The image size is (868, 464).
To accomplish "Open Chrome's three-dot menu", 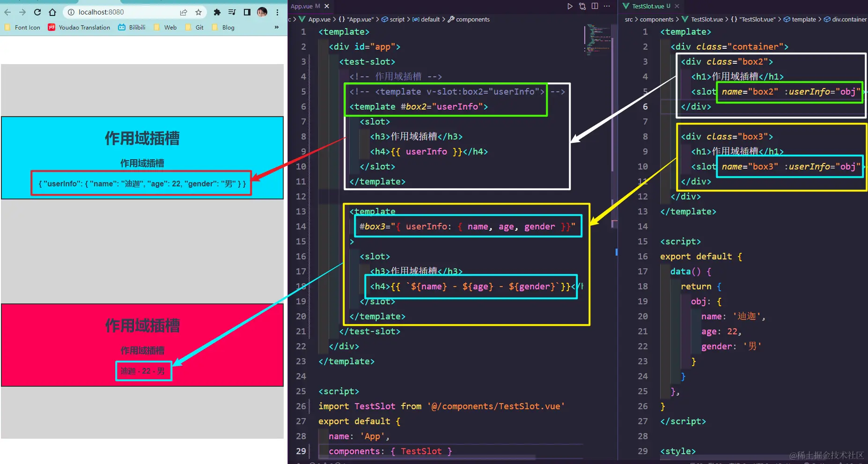I will coord(278,12).
